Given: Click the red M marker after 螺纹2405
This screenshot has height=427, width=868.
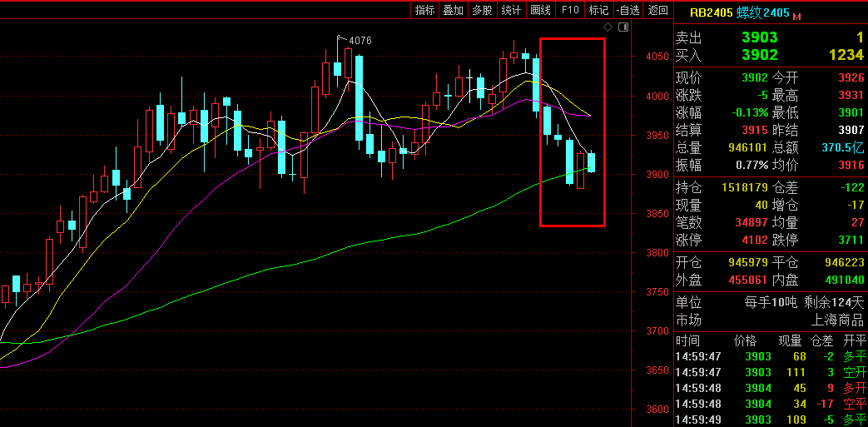Looking at the screenshot, I should coord(796,17).
